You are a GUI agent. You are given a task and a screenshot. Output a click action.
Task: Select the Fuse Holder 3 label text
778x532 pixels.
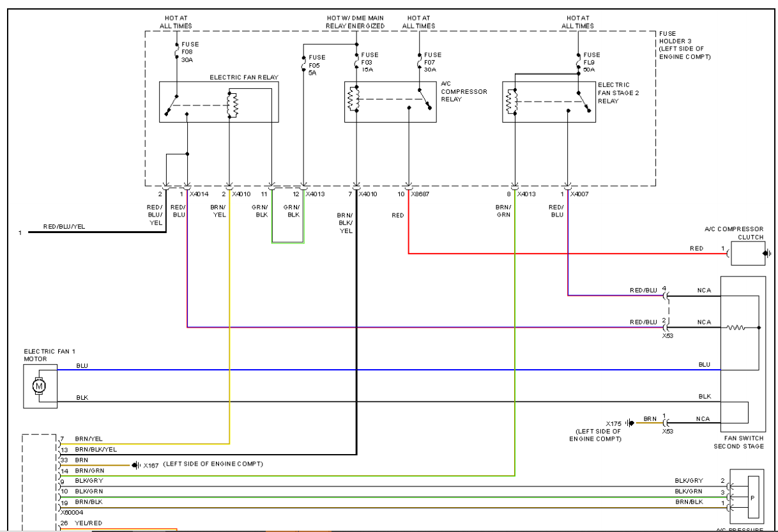point(684,45)
